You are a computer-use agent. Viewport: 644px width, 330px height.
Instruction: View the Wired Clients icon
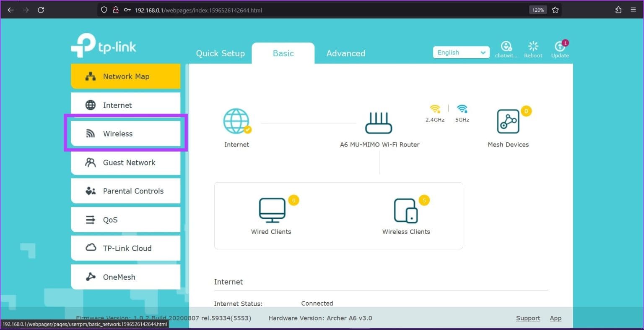click(x=272, y=211)
